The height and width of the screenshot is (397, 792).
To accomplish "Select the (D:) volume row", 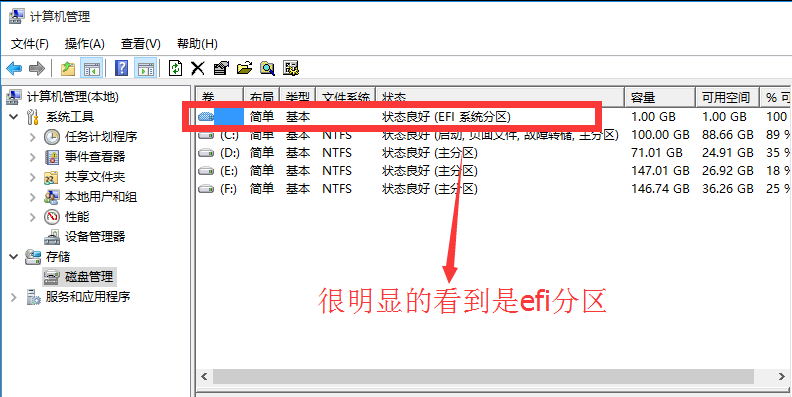I will click(494, 153).
